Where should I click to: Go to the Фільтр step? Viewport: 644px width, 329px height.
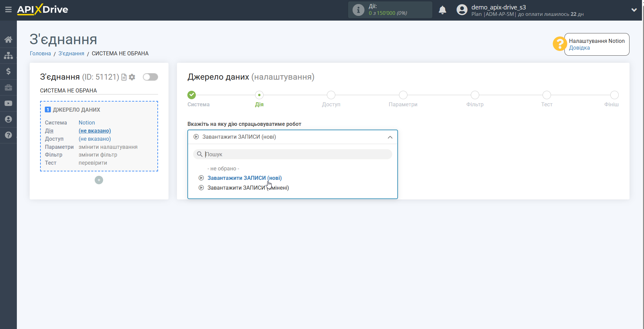475,95
